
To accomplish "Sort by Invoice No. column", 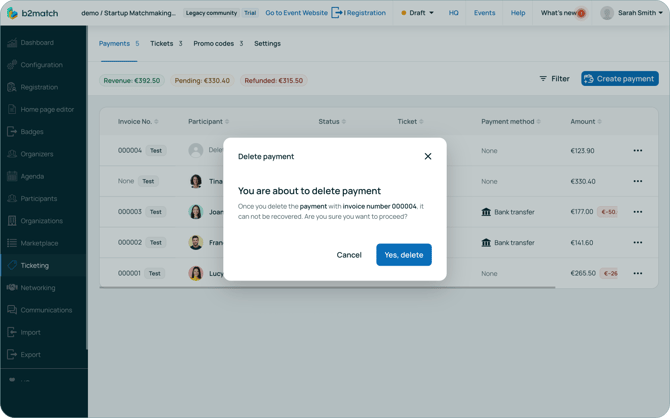I will coord(138,121).
